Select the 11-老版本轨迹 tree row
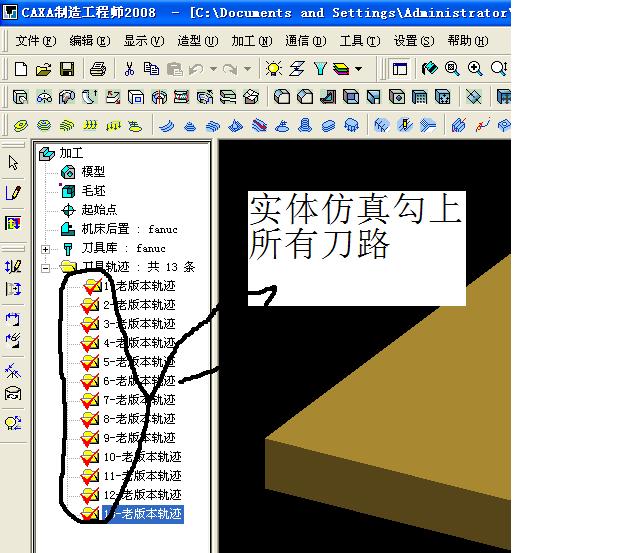Image resolution: width=640 pixels, height=553 pixels. (x=142, y=476)
